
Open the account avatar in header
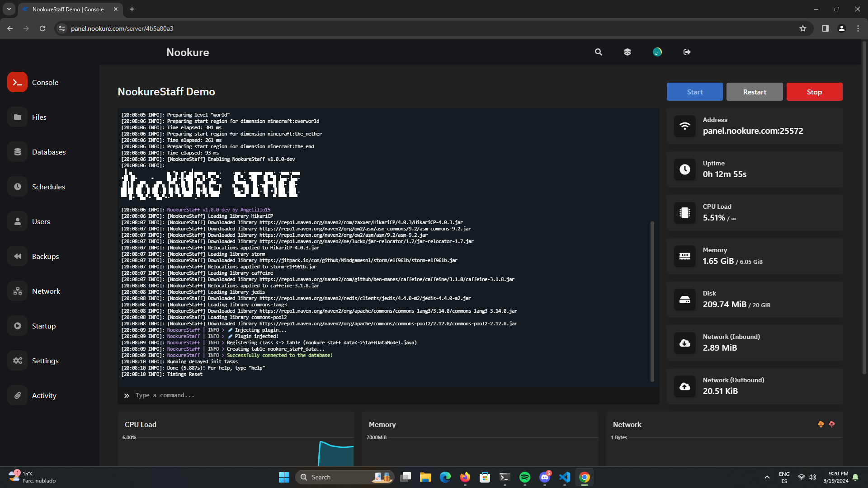[657, 52]
